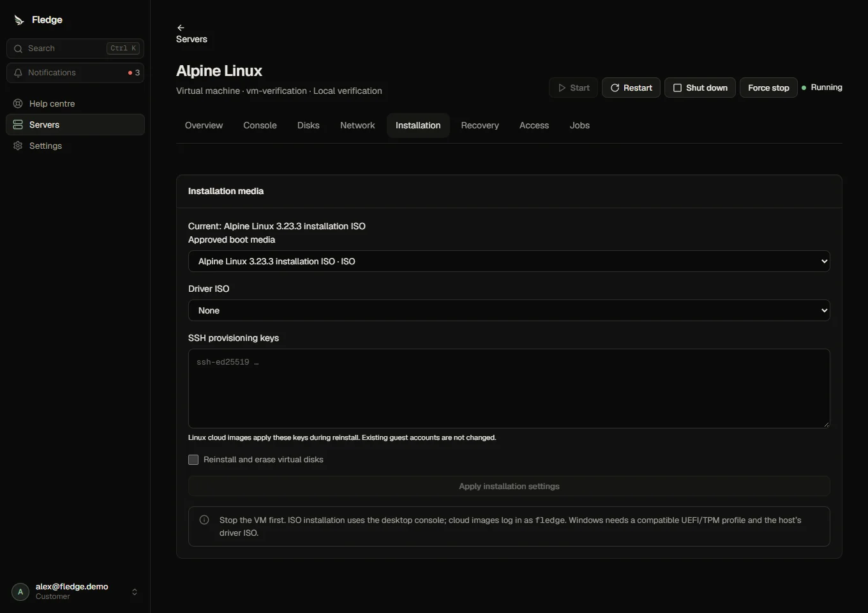868x613 pixels.
Task: Click the Start button
Action: (x=573, y=88)
